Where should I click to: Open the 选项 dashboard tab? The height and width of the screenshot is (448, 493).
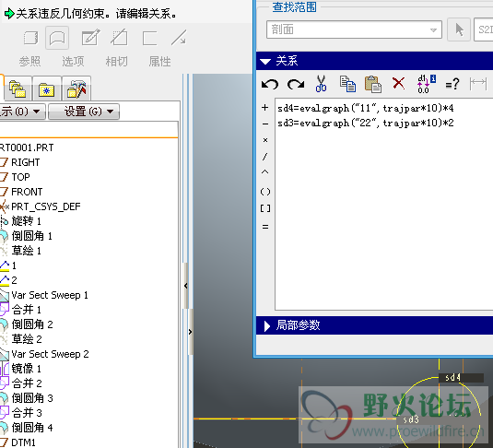(73, 61)
